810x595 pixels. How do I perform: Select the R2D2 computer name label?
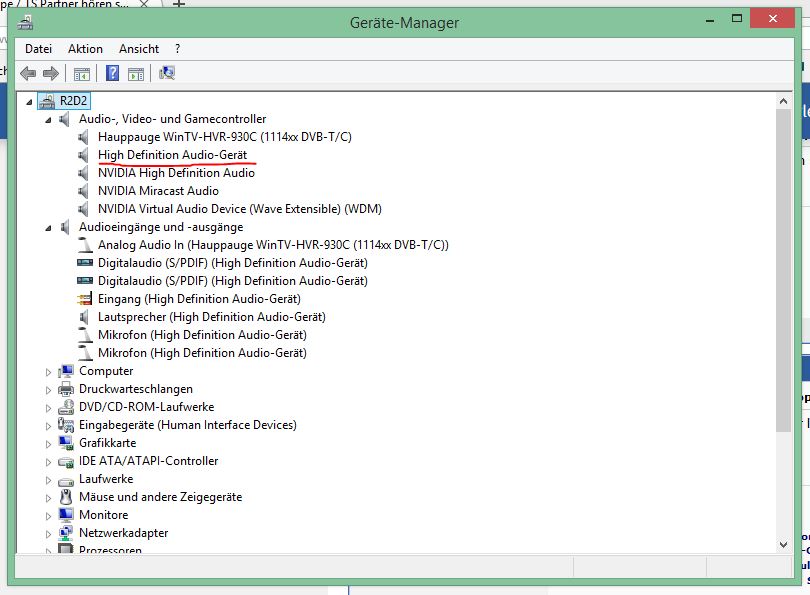pos(73,101)
